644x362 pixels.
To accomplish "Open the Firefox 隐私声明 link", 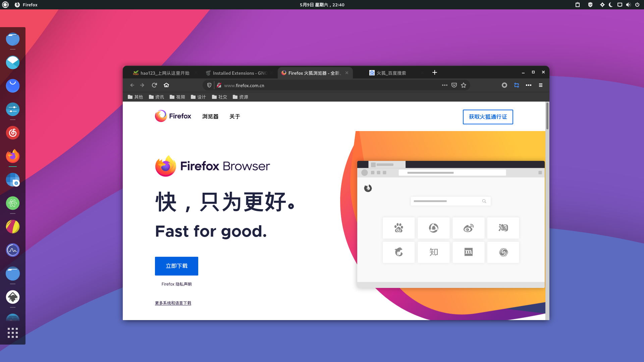I will coord(176,284).
